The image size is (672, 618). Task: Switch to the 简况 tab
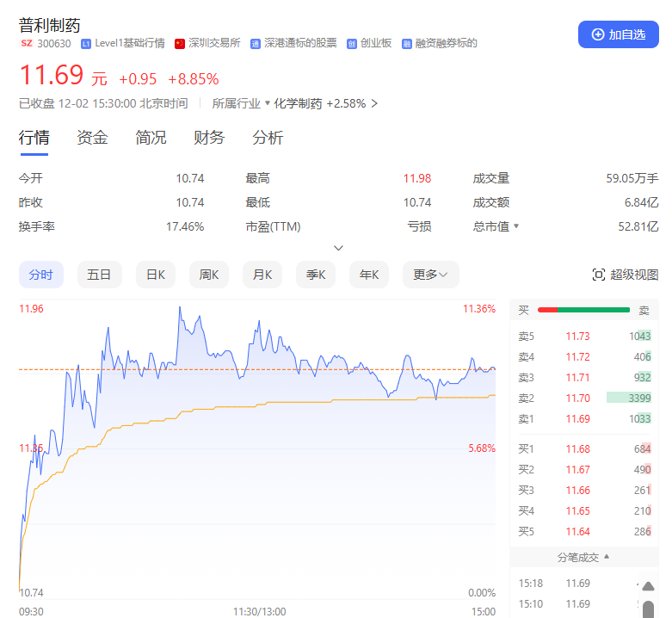click(x=151, y=138)
